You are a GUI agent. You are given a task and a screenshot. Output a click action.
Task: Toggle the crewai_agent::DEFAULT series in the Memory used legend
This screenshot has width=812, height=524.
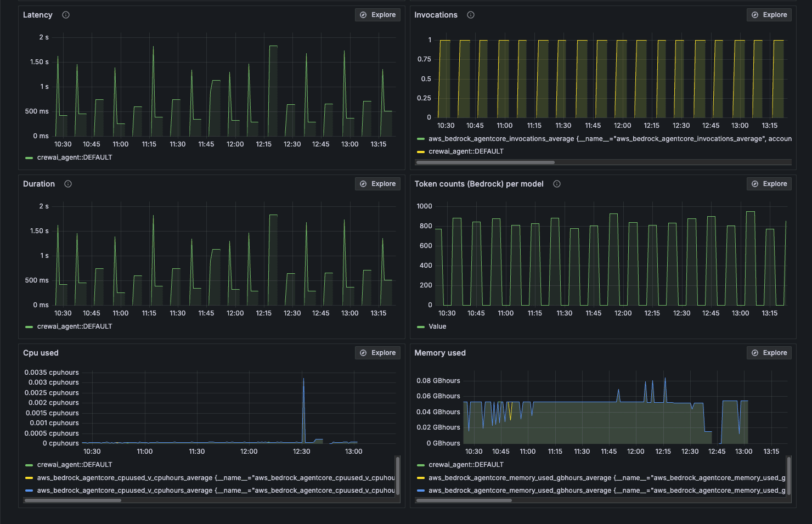(x=466, y=465)
